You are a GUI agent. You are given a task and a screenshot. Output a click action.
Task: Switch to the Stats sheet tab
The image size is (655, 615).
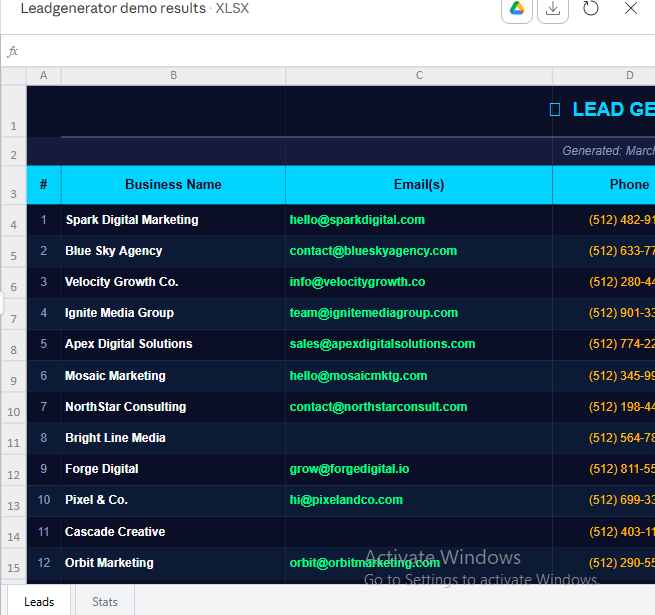105,602
